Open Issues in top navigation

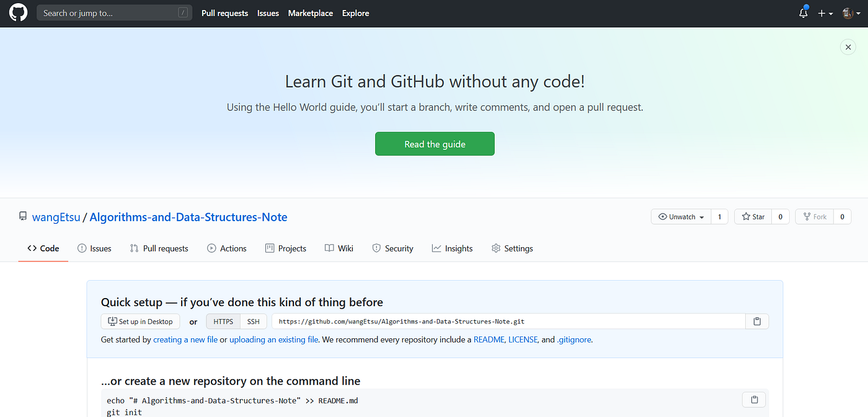point(268,13)
